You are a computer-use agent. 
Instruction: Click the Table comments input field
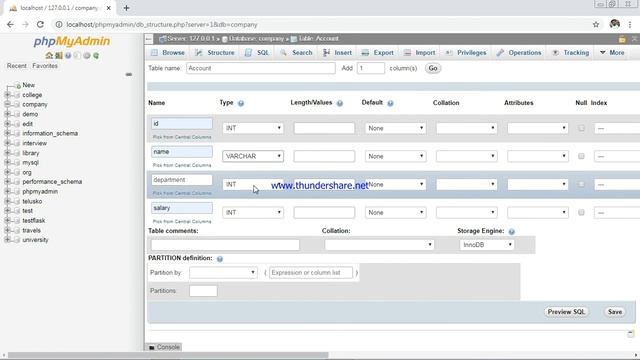tap(225, 245)
